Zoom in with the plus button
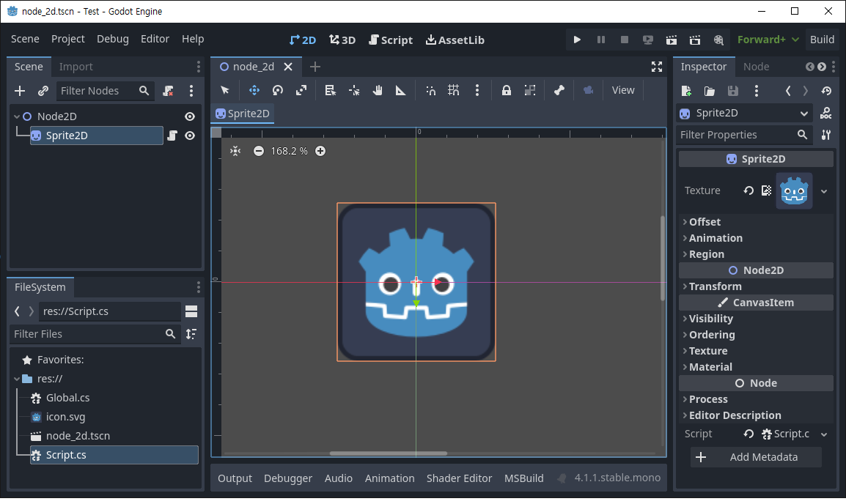 (320, 151)
